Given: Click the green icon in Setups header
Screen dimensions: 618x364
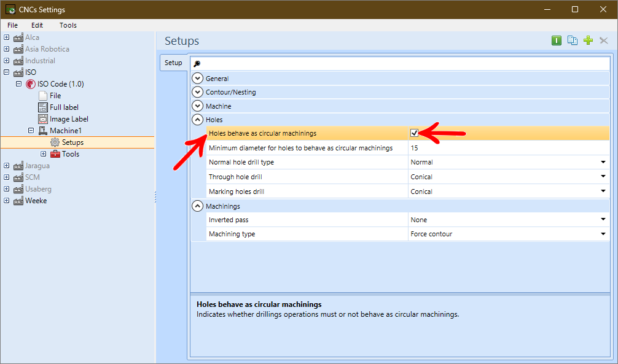Looking at the screenshot, I should tap(557, 41).
